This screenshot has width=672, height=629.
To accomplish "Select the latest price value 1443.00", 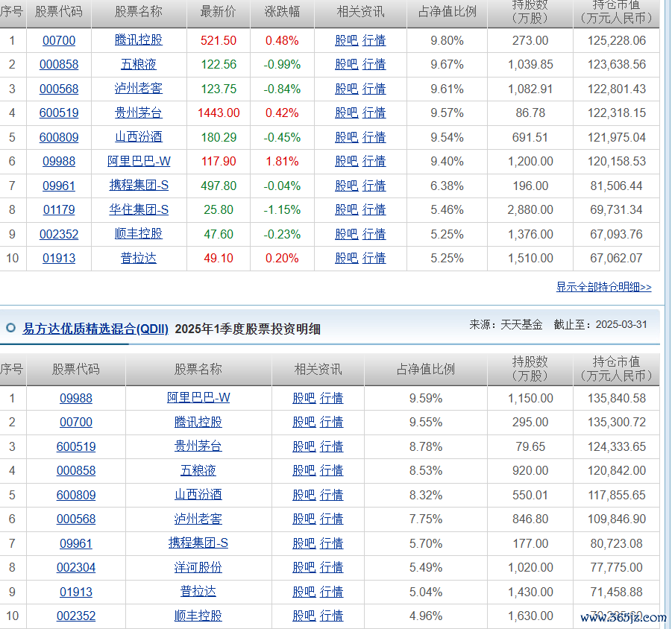I will tap(219, 113).
